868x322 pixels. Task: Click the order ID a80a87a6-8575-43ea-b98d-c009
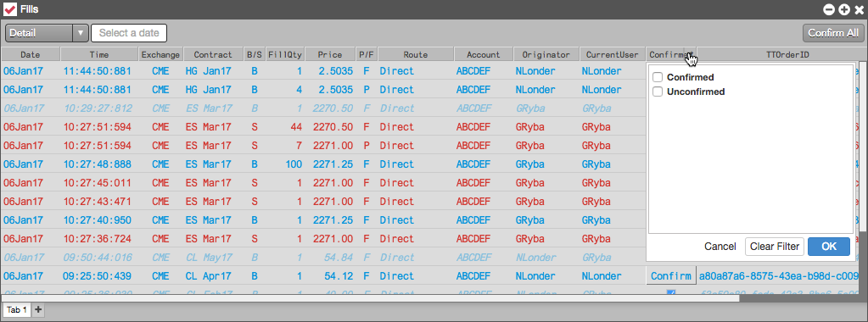(x=778, y=276)
